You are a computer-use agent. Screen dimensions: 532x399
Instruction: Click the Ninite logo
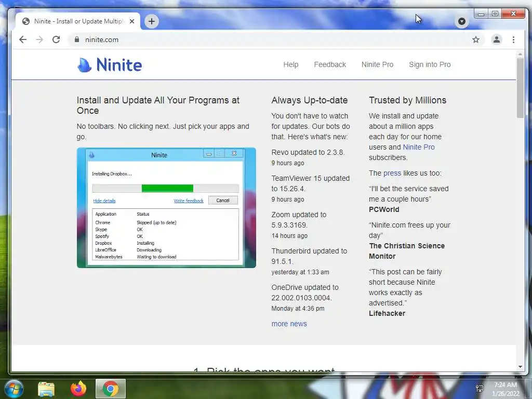coord(110,64)
